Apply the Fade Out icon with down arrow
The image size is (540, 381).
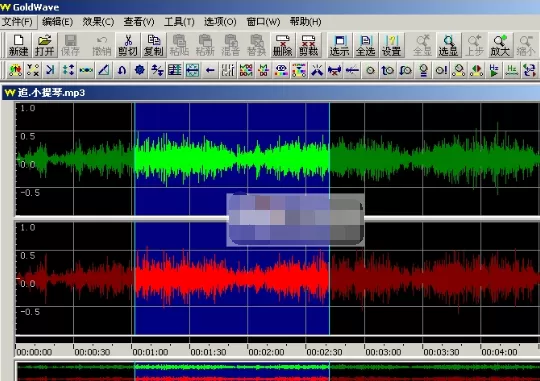[406, 70]
